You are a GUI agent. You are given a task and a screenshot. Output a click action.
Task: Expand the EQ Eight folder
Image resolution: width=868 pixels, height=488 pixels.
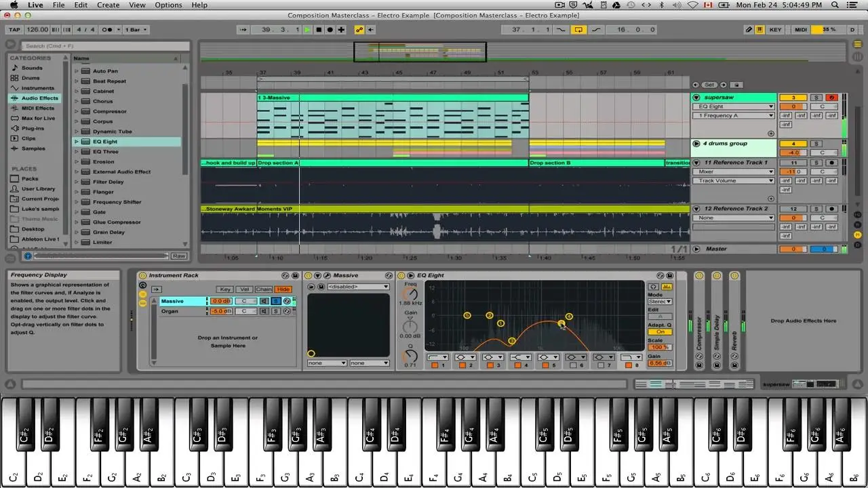[x=76, y=142]
